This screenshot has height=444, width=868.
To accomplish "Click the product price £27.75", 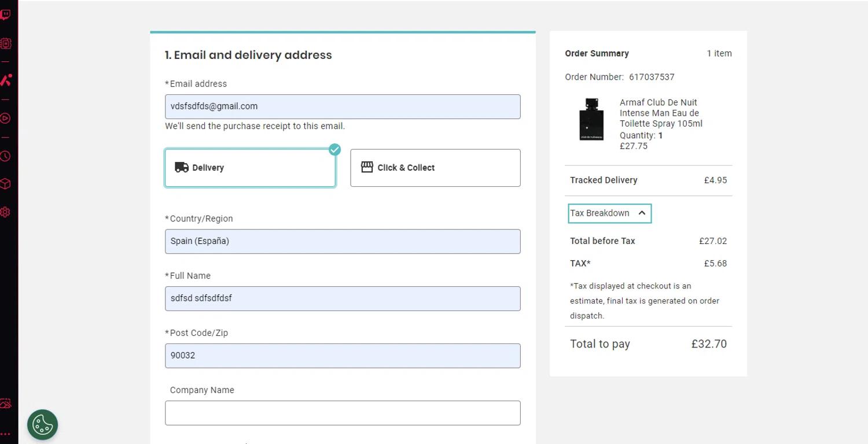I will coord(634,146).
